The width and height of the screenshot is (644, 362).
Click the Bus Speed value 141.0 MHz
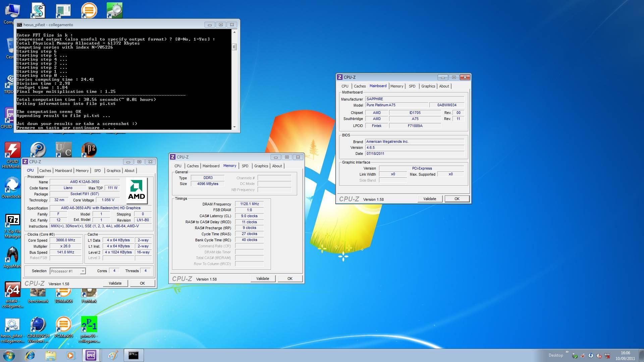point(66,252)
